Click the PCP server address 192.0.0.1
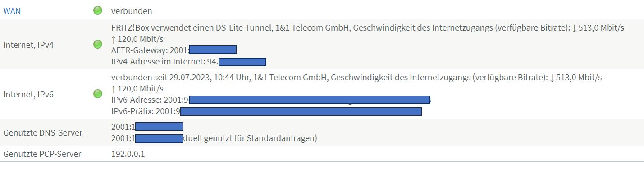The image size is (644, 169). tap(128, 154)
